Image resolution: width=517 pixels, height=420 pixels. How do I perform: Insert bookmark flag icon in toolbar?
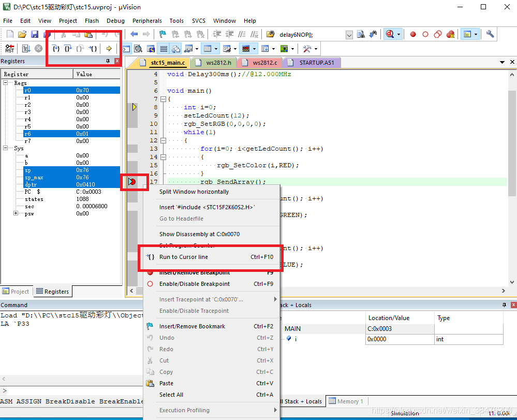[x=163, y=34]
